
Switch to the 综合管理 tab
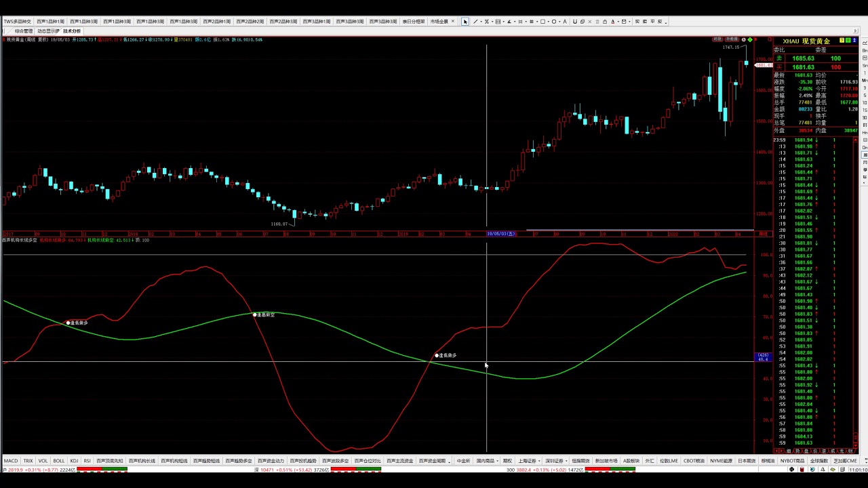24,31
